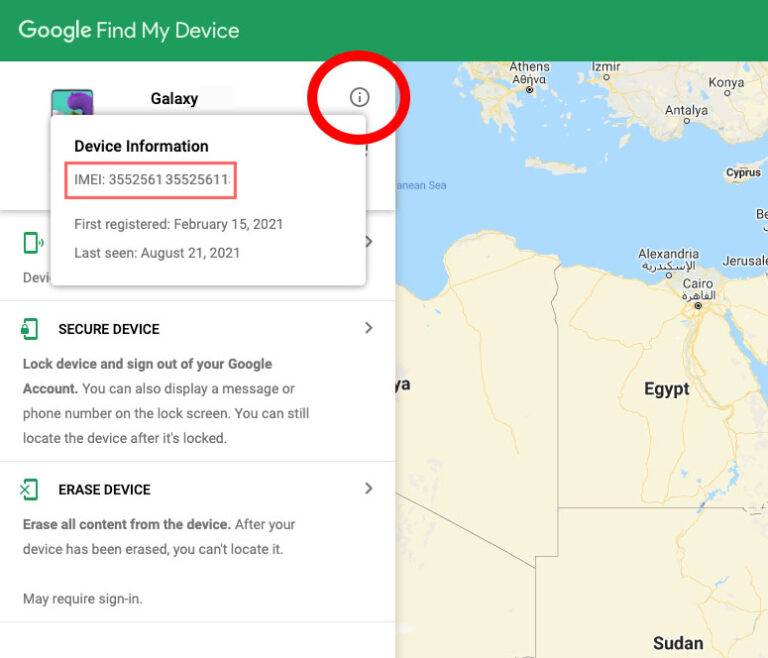Click the Secure Device lock icon
Screen dimensions: 768x658
(x=29, y=329)
